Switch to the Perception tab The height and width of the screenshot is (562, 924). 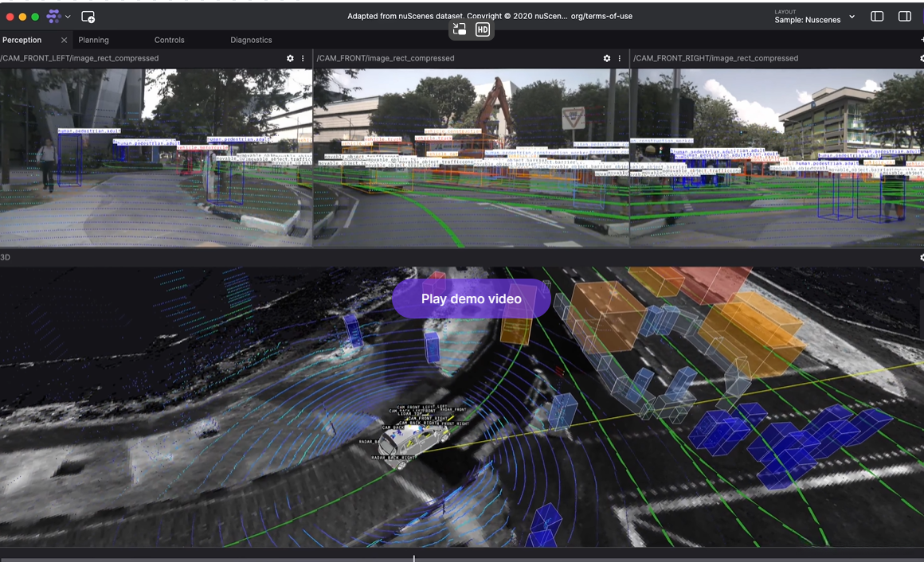click(22, 40)
